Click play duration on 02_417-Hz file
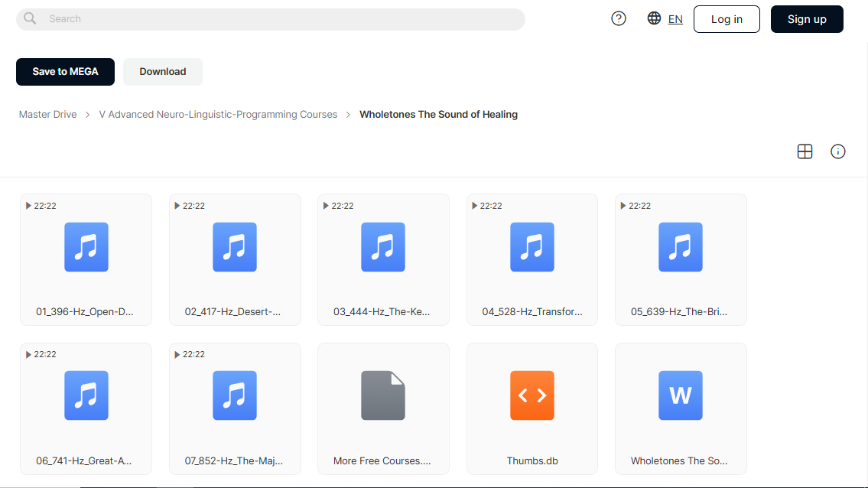This screenshot has height=488, width=868. [x=190, y=206]
